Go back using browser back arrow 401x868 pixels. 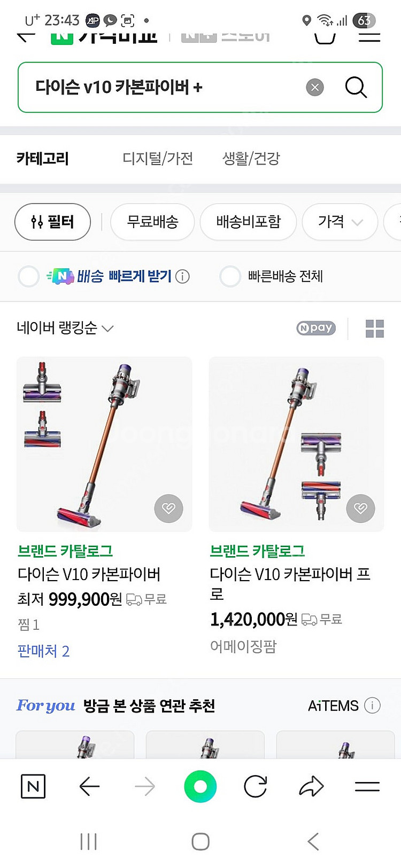click(89, 786)
